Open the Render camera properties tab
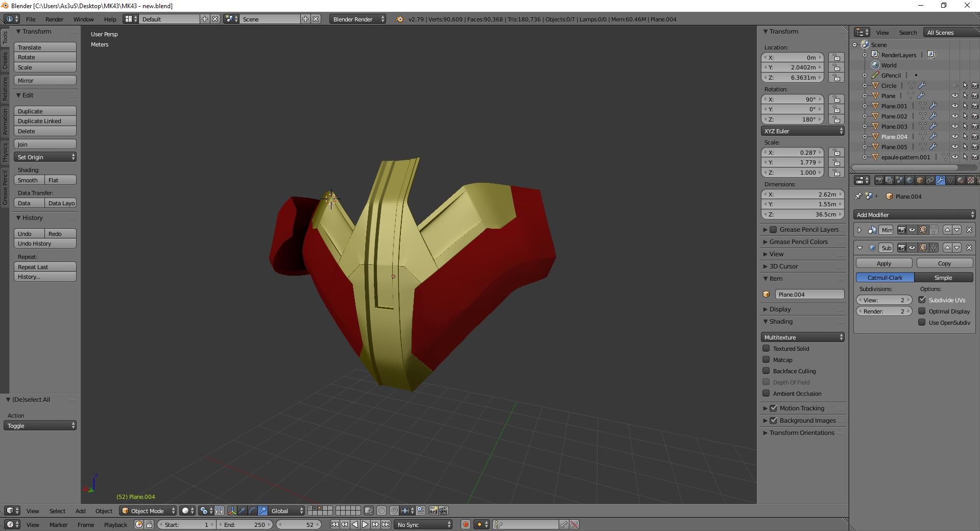 pos(879,180)
